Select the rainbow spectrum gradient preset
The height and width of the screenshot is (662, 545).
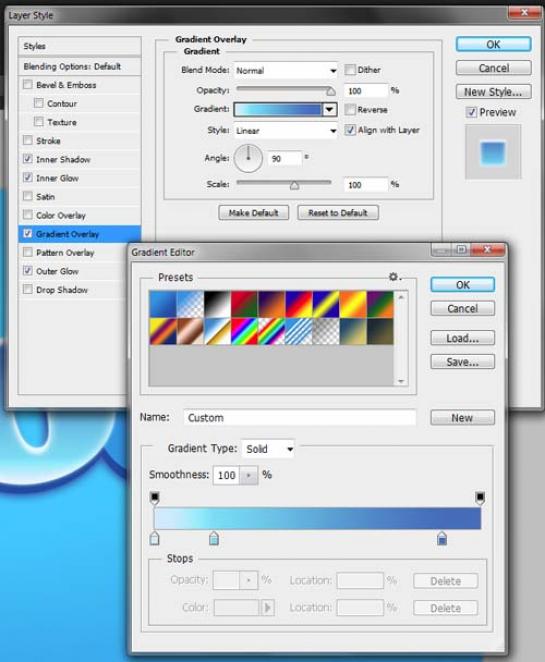coord(244,331)
